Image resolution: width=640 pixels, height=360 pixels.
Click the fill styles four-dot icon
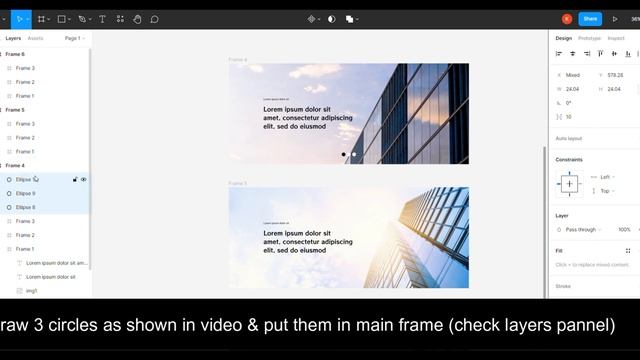[628, 251]
